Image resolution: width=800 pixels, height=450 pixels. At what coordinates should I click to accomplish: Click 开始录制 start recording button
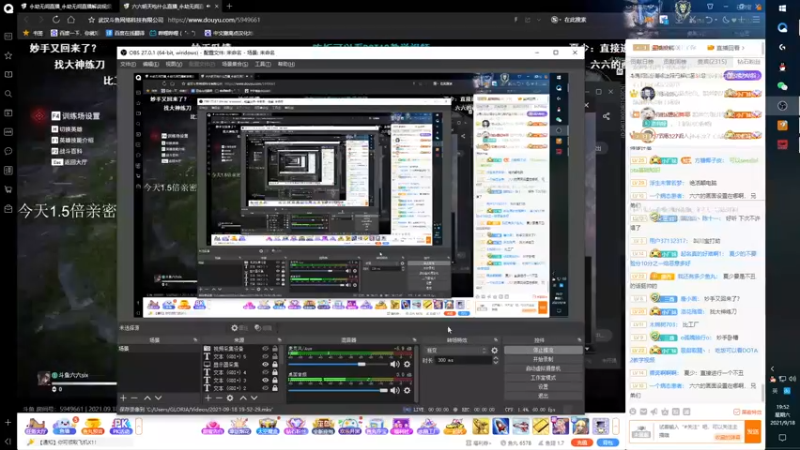[x=543, y=360]
